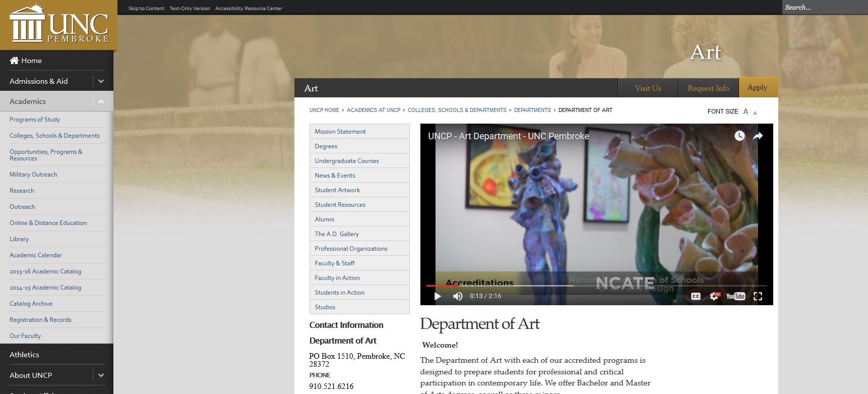Open Military Outreach link
This screenshot has width=868, height=394.
(x=33, y=175)
